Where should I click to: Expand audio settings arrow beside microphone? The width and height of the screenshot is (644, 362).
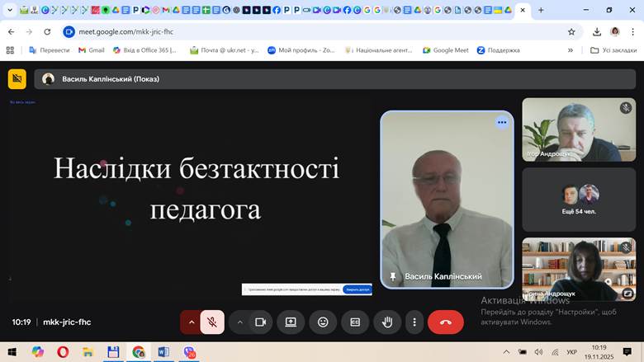pos(192,322)
